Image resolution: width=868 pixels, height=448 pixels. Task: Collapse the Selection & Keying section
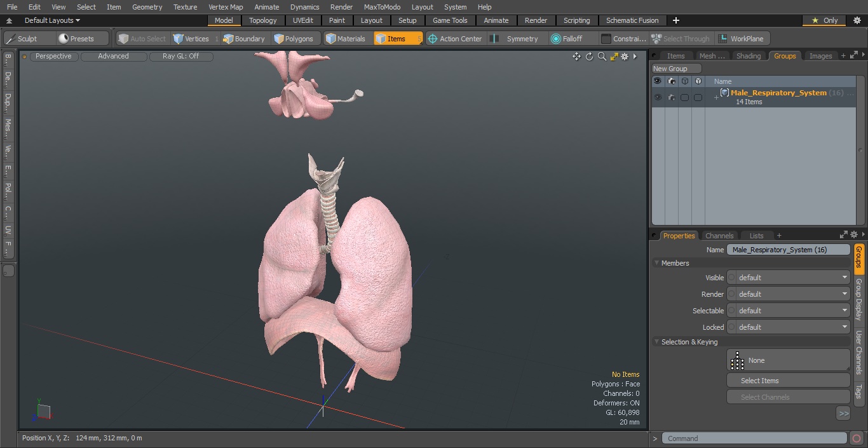coord(656,342)
